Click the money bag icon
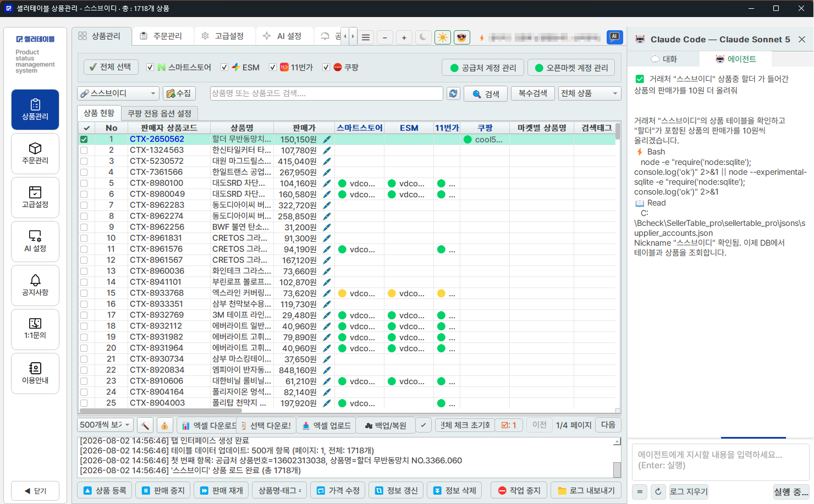The height and width of the screenshot is (504, 814). [x=164, y=425]
